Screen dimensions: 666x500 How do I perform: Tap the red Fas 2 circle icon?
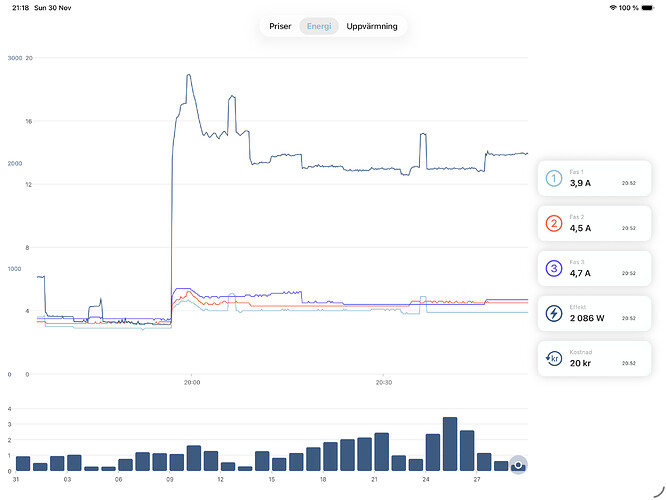(x=553, y=224)
